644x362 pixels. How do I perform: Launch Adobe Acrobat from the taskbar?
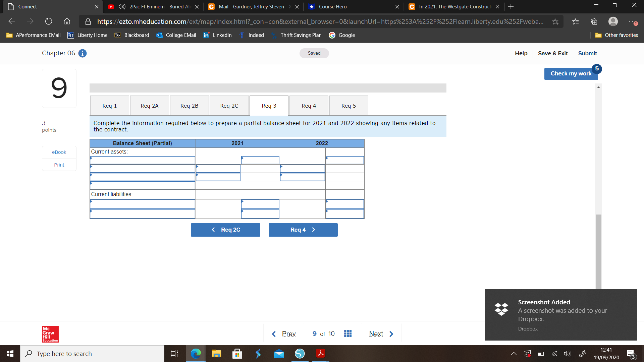point(321,354)
